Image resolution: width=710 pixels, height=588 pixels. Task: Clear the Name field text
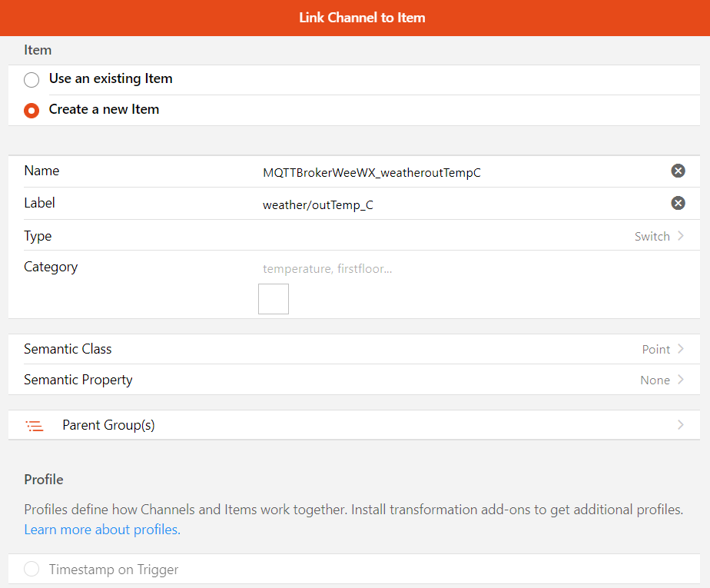point(678,171)
